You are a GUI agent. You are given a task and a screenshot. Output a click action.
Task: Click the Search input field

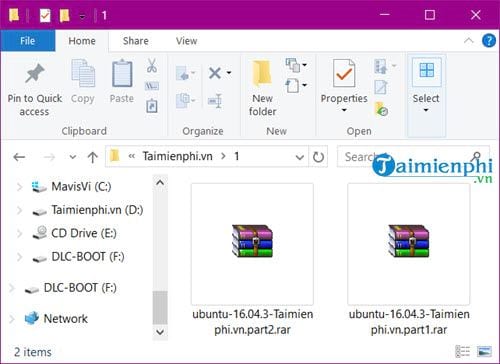click(x=413, y=156)
